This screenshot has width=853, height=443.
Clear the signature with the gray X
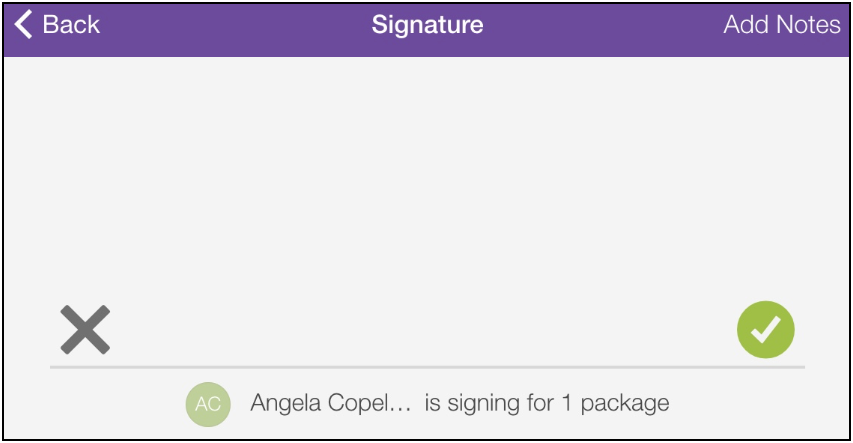coord(85,330)
